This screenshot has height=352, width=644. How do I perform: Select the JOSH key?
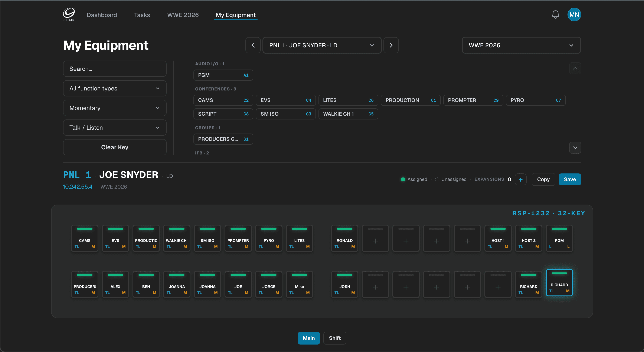(x=344, y=284)
